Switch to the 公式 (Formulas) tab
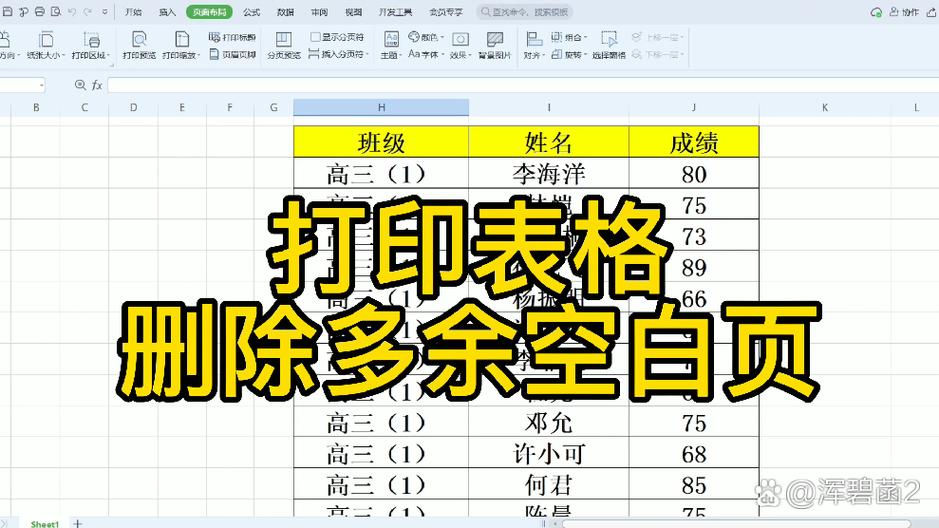 [252, 11]
